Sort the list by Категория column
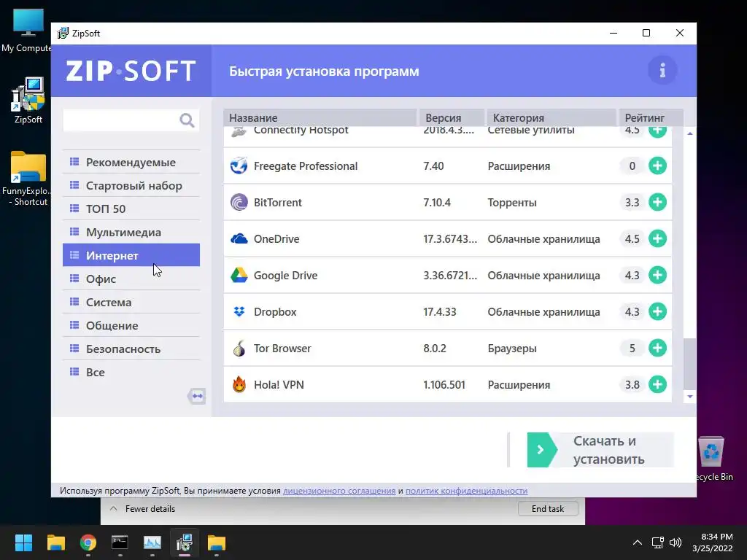The image size is (747, 560). 551,117
